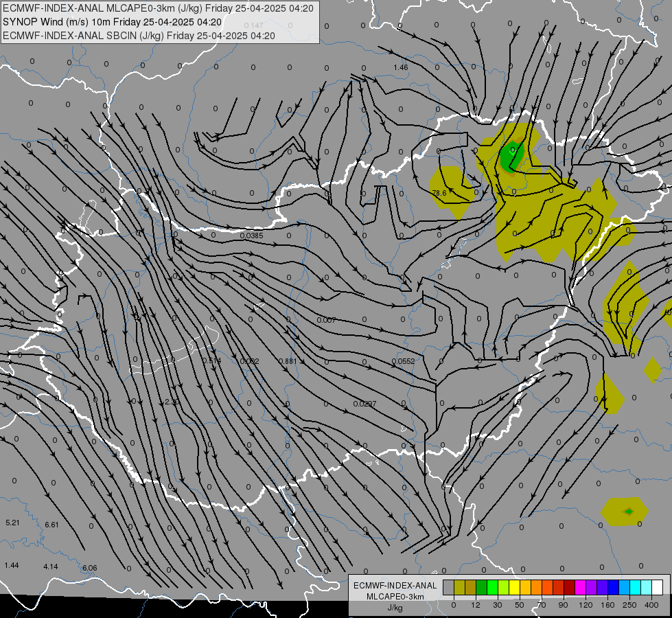Click the legend tick label 120
The image size is (672, 618).
[586, 605]
